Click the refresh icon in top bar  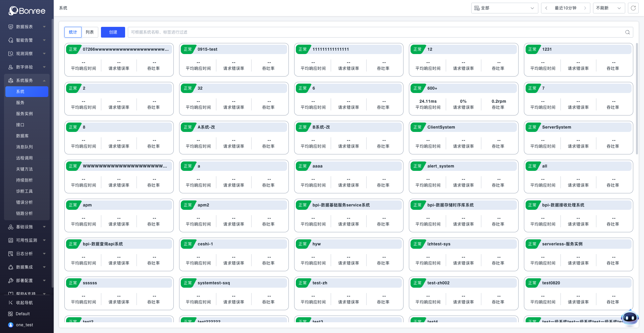click(633, 8)
